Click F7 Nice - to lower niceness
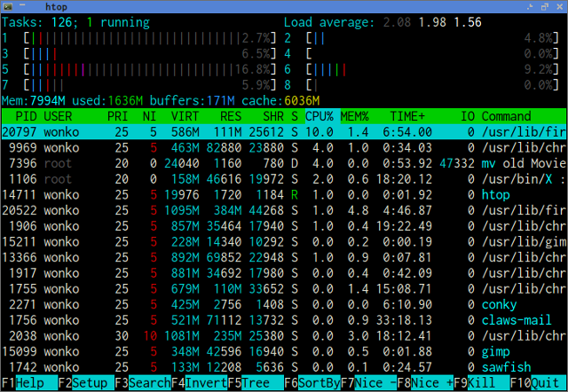The image size is (568, 392). (369, 383)
